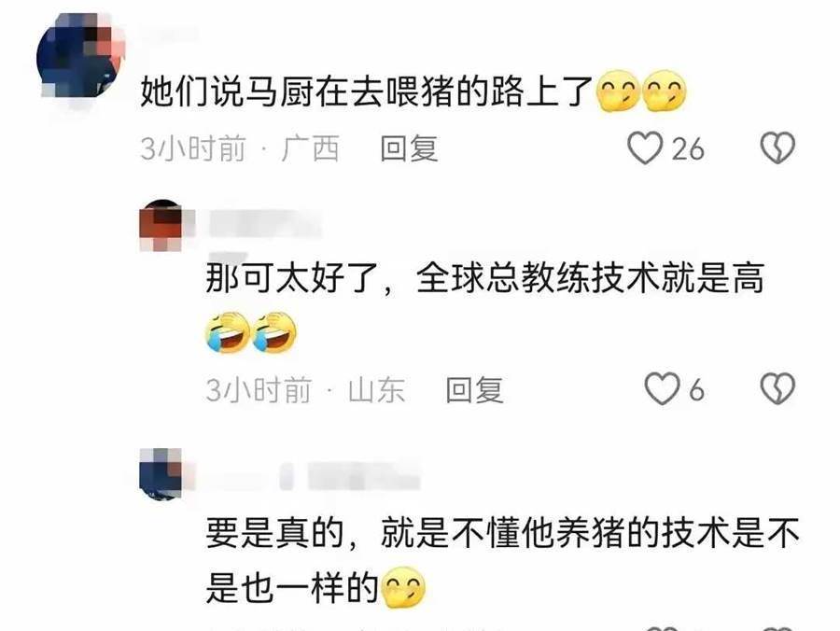Viewport: 840px width, 631px height.
Task: Select reply text mentioning 全球总教练
Action: [x=484, y=278]
